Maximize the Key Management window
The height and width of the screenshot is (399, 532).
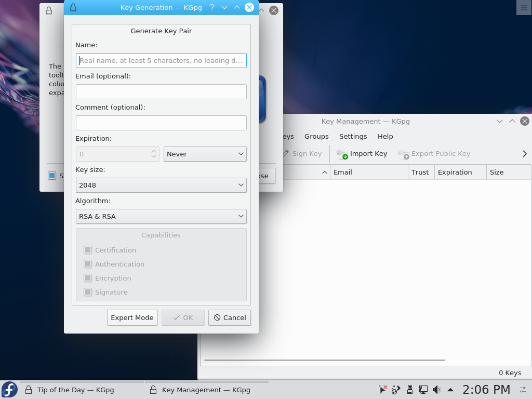[512, 121]
